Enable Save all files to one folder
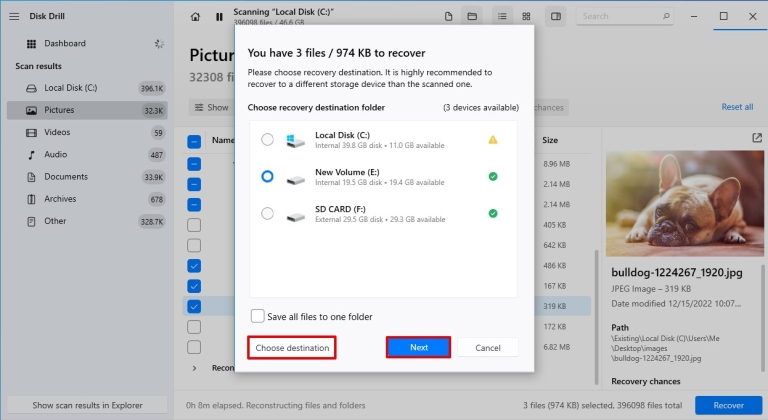 click(x=258, y=316)
